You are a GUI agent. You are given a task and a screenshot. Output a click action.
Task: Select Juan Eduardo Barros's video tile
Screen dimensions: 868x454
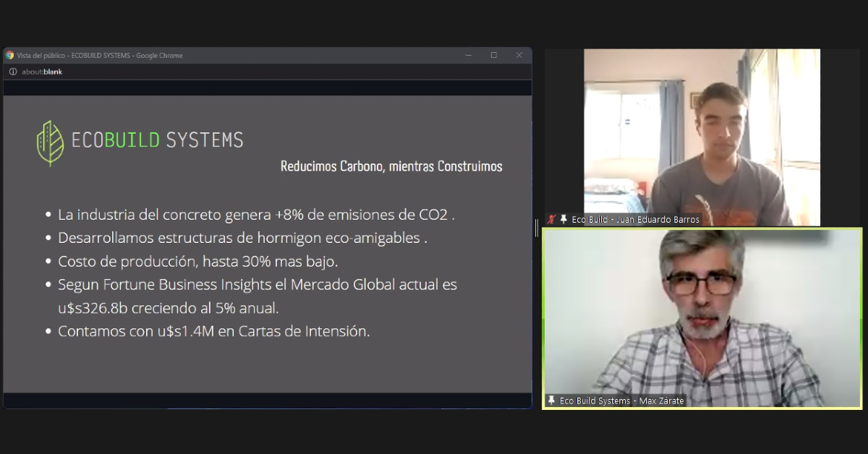tap(702, 137)
